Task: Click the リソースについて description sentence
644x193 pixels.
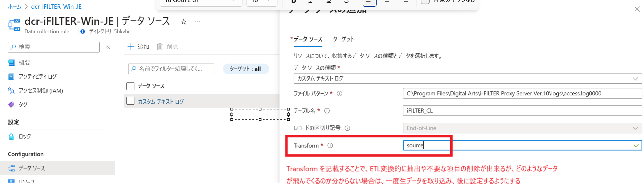Action: point(368,56)
